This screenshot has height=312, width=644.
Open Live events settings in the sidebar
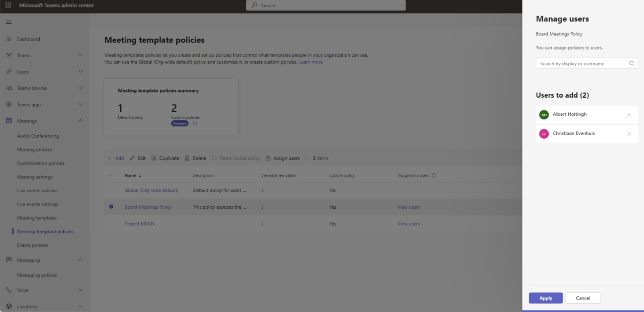click(38, 204)
